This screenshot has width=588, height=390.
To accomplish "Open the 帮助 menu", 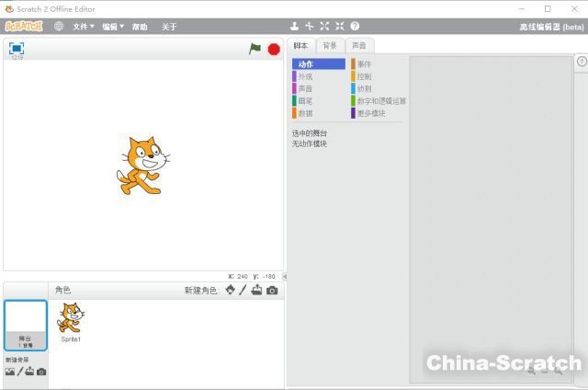I will tap(139, 27).
